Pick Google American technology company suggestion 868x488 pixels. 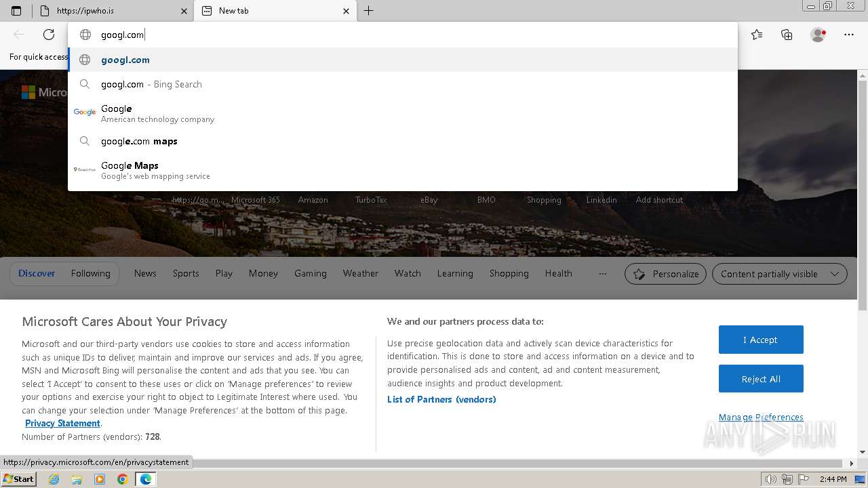(403, 113)
